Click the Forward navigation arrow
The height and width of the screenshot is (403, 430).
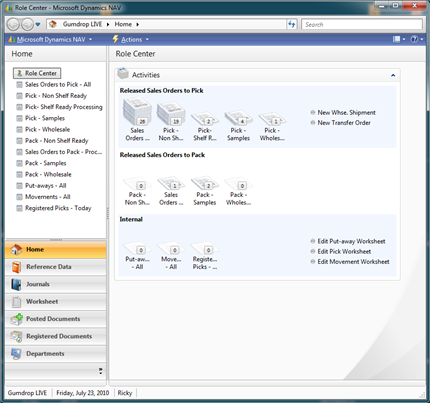pyautogui.click(x=27, y=24)
